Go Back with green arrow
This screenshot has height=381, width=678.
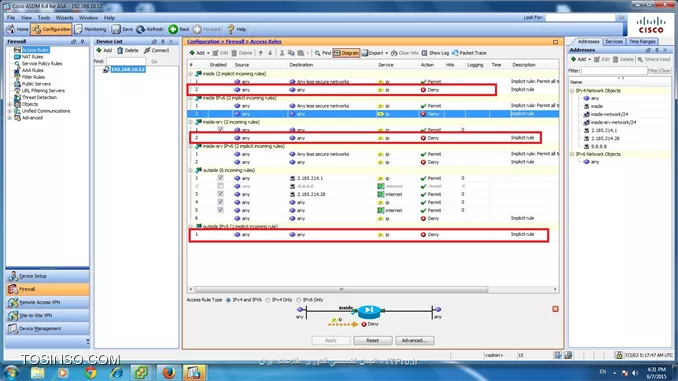179,29
